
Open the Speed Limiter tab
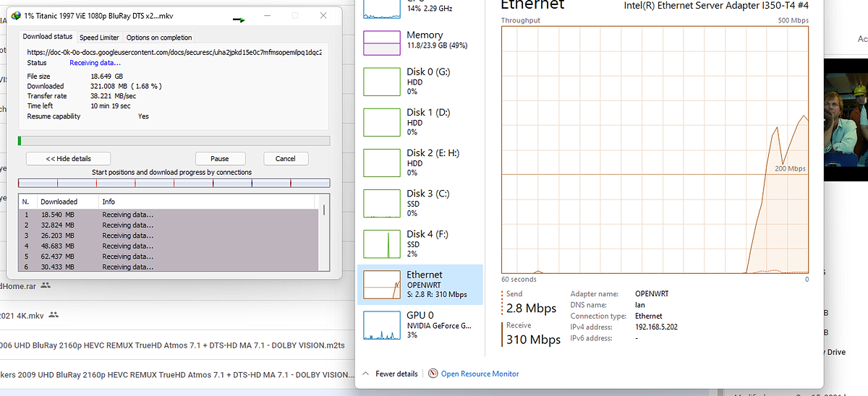click(x=100, y=38)
